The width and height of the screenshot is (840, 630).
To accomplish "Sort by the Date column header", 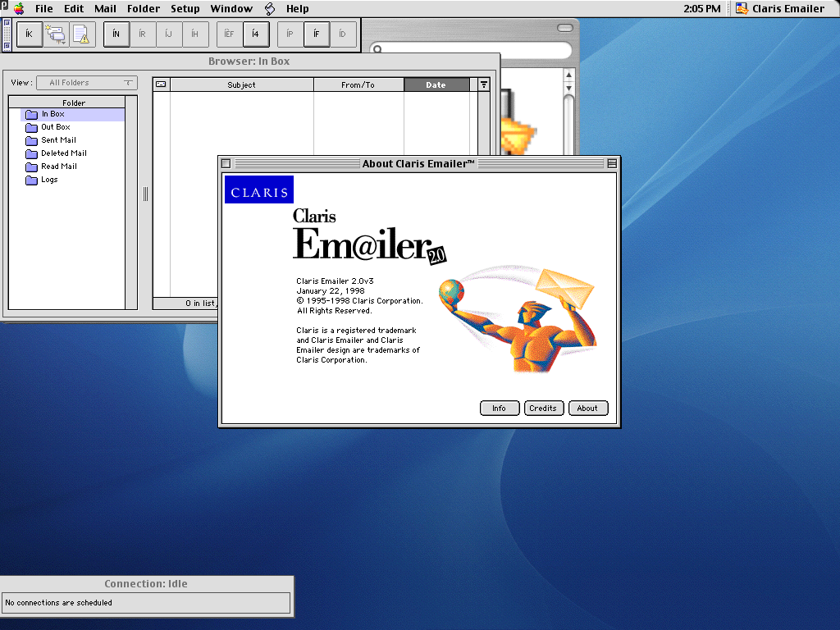I will click(436, 84).
